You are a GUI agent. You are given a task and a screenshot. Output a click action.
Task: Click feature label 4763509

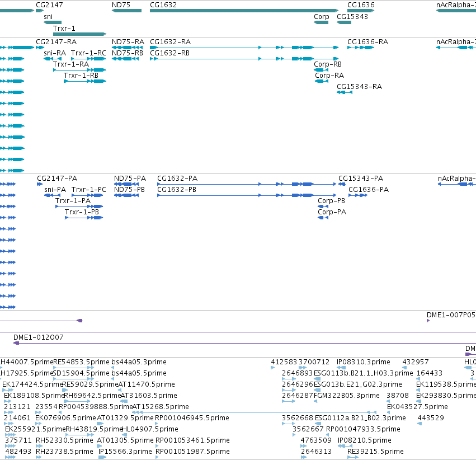(316, 440)
